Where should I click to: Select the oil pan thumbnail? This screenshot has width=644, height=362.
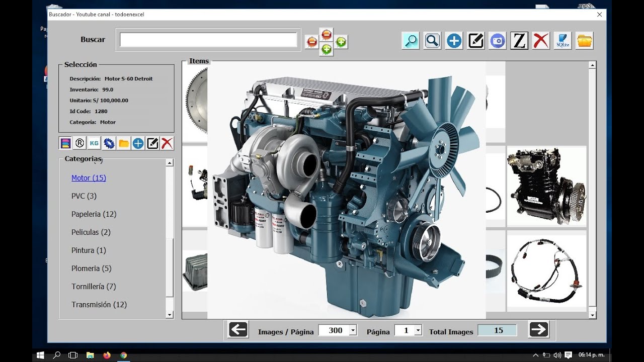195,270
